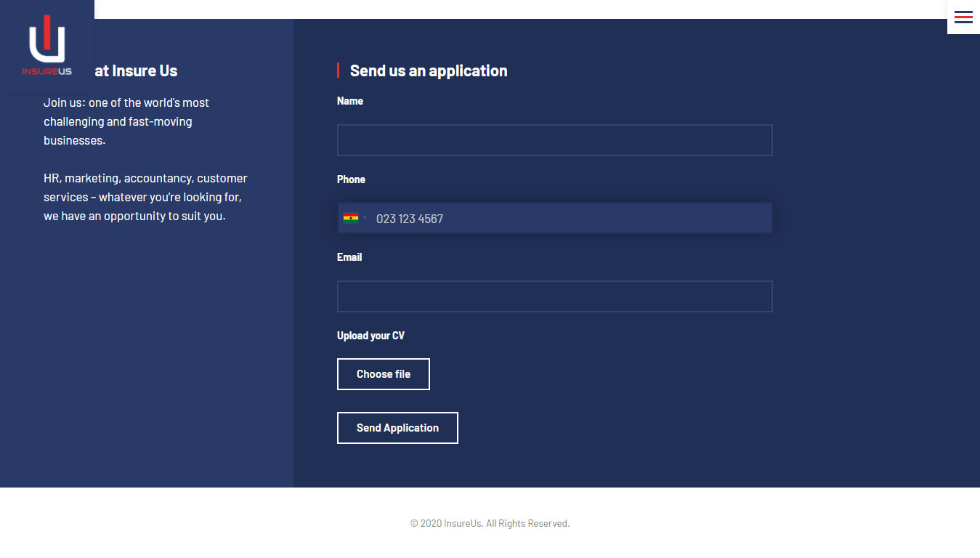This screenshot has height=558, width=980.
Task: Click the 2020 InsureUs copyright text
Action: tap(490, 523)
